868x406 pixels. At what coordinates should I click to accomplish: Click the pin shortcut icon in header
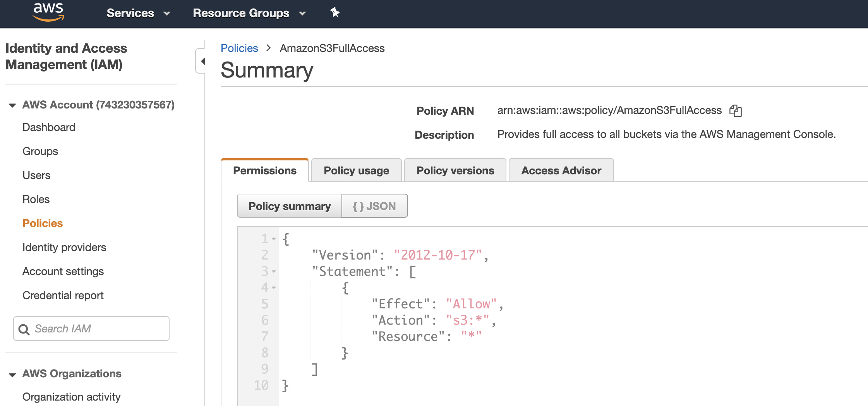[335, 13]
